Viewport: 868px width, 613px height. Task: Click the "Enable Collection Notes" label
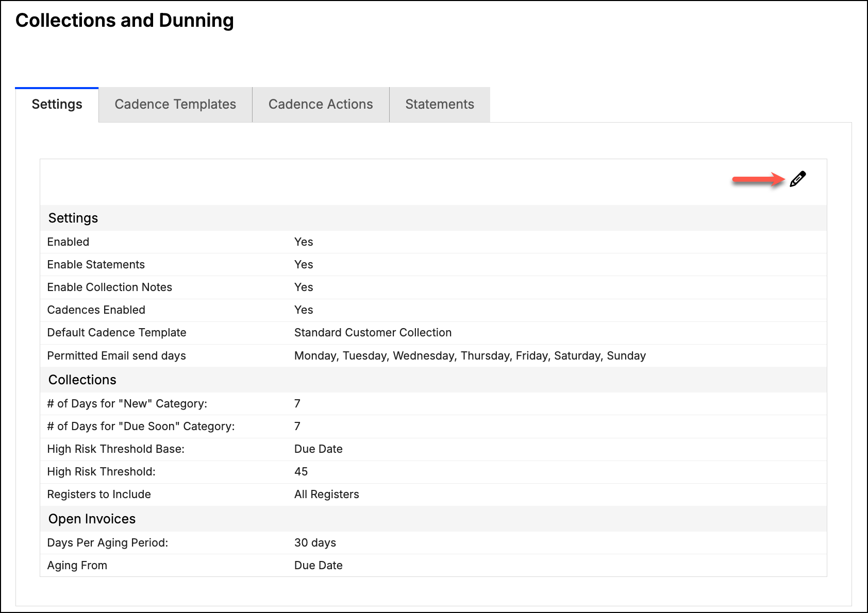110,287
